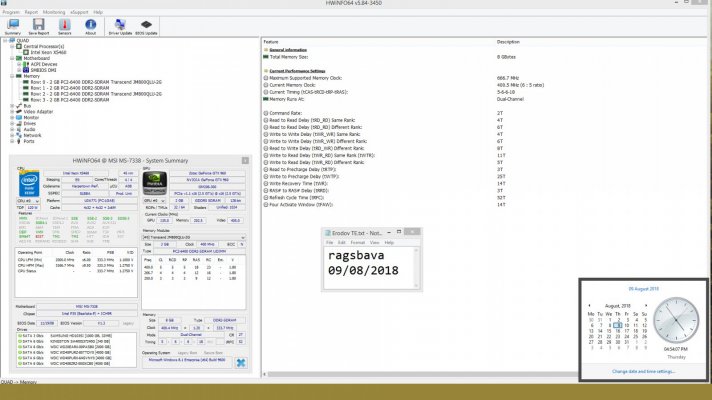Open the Sensors thermometer icon
712x400 pixels.
point(64,26)
